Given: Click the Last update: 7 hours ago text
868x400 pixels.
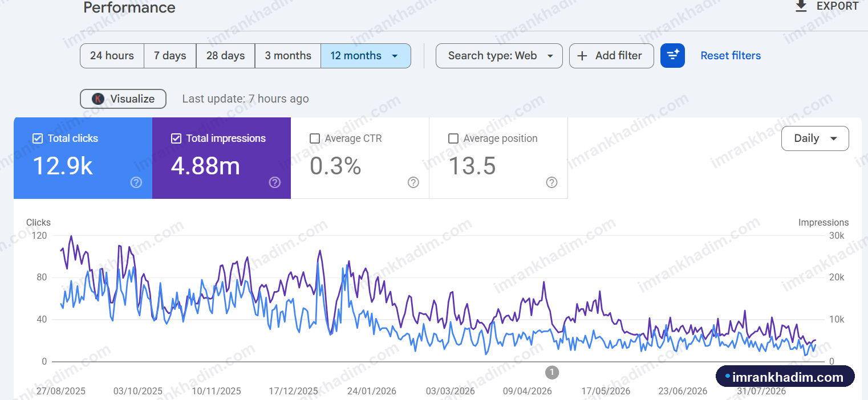Looking at the screenshot, I should pos(245,99).
